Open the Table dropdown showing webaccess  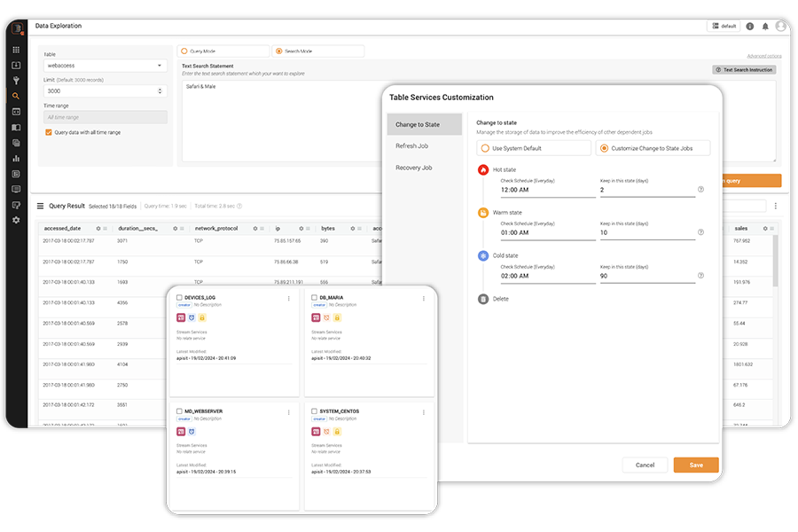coord(106,66)
